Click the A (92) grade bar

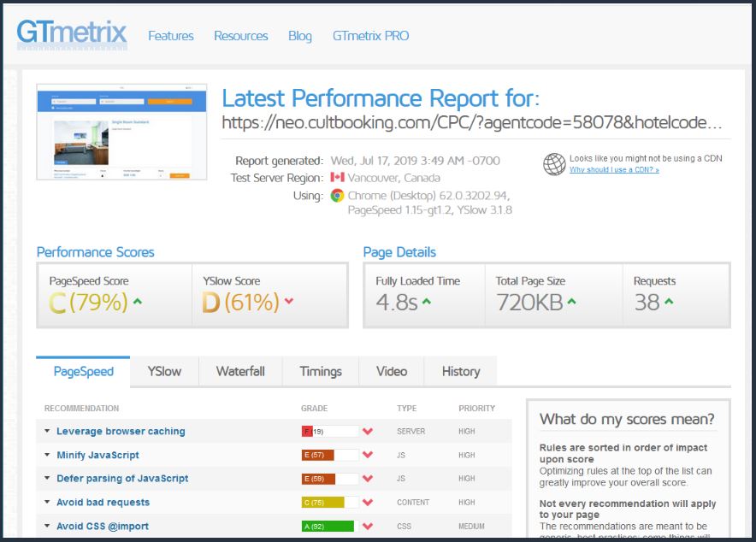(x=330, y=526)
